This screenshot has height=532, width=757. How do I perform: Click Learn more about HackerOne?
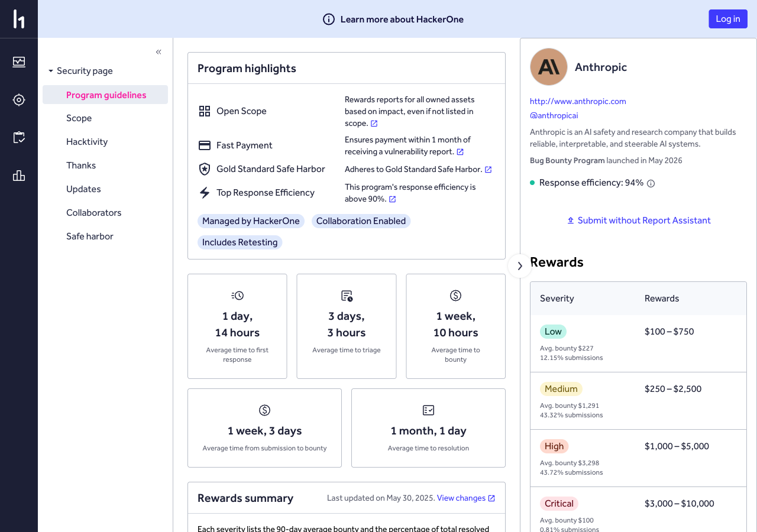point(402,20)
